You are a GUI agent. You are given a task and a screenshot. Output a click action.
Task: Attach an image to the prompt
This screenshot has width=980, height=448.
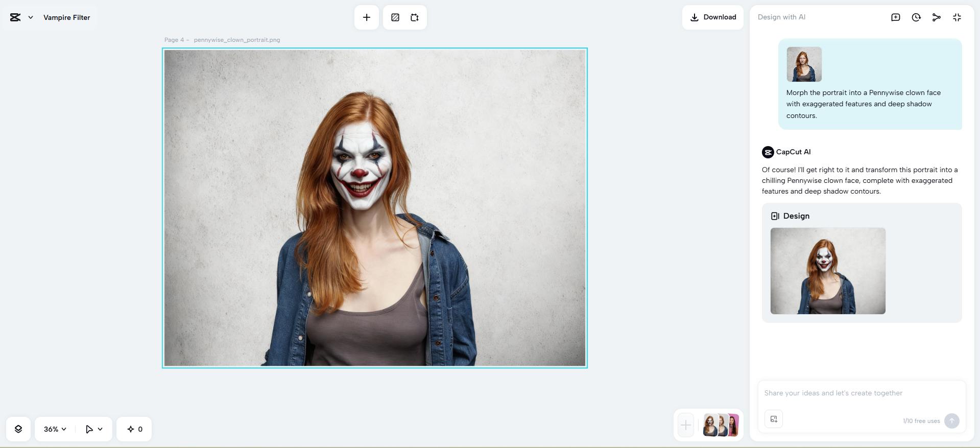tap(774, 419)
